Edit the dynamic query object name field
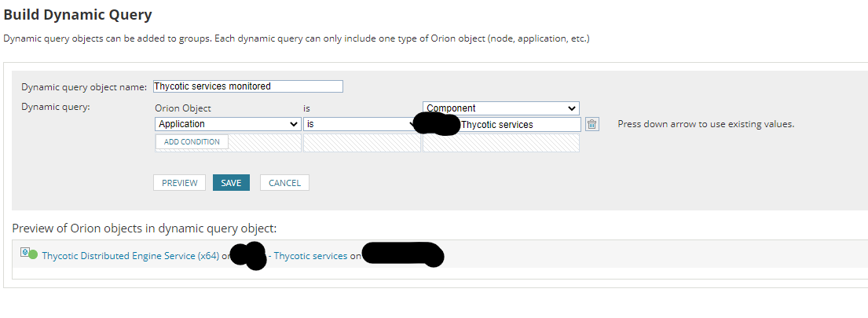Screen dimensions: 868x318 [248, 86]
